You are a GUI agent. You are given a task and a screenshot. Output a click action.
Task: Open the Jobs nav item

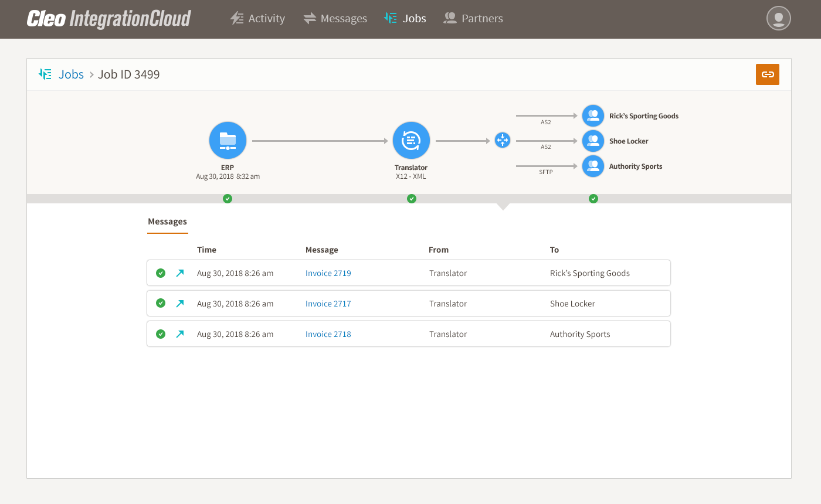click(405, 19)
